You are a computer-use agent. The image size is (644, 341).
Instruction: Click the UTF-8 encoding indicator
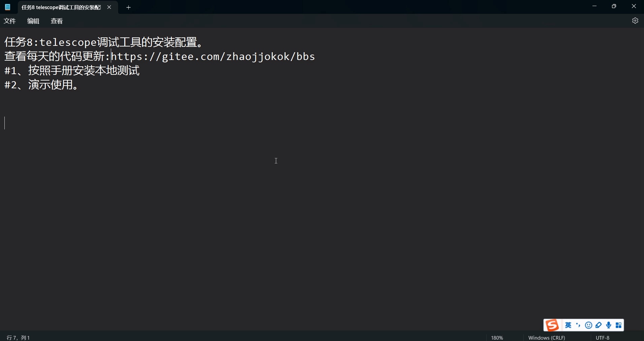coord(603,337)
